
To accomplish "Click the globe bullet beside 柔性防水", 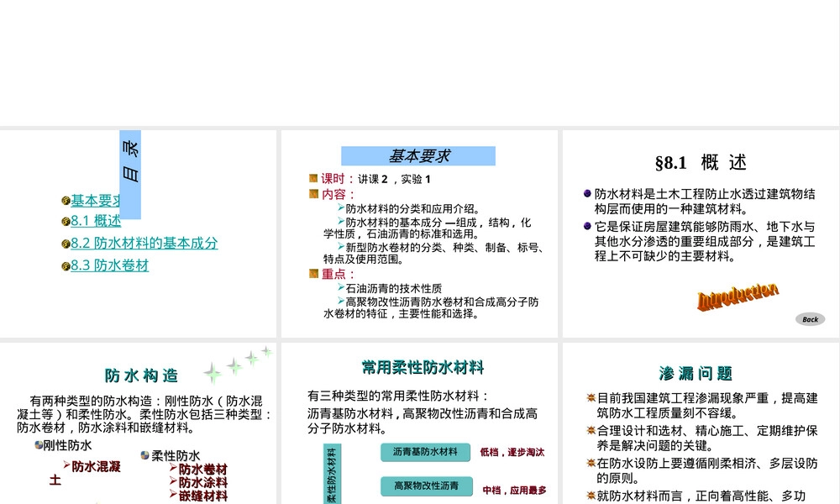I will 144,455.
